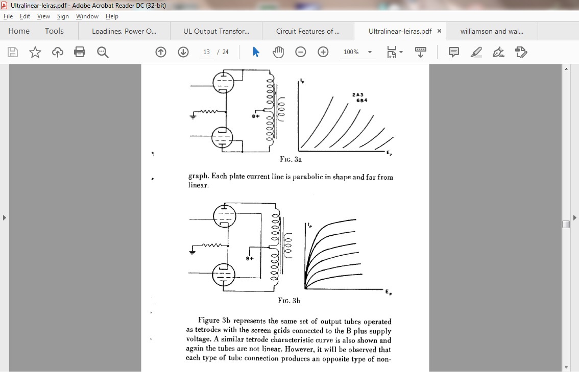
Task: Select the Ultralinear-leiras.pdf tab
Action: click(400, 31)
